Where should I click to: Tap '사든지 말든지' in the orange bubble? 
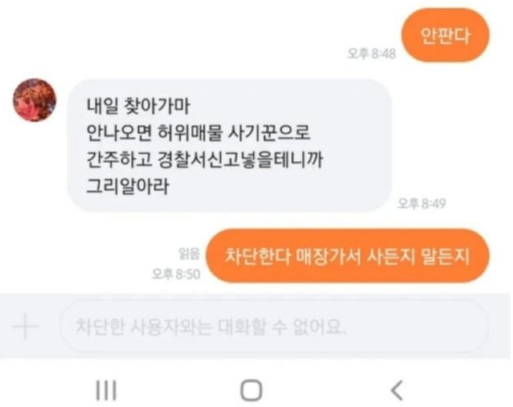pyautogui.click(x=418, y=256)
